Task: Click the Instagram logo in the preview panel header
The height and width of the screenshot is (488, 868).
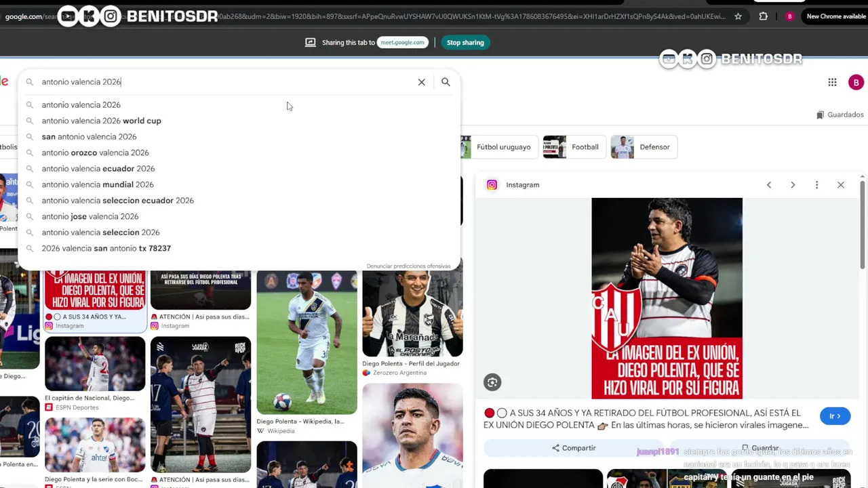Action: [x=492, y=185]
